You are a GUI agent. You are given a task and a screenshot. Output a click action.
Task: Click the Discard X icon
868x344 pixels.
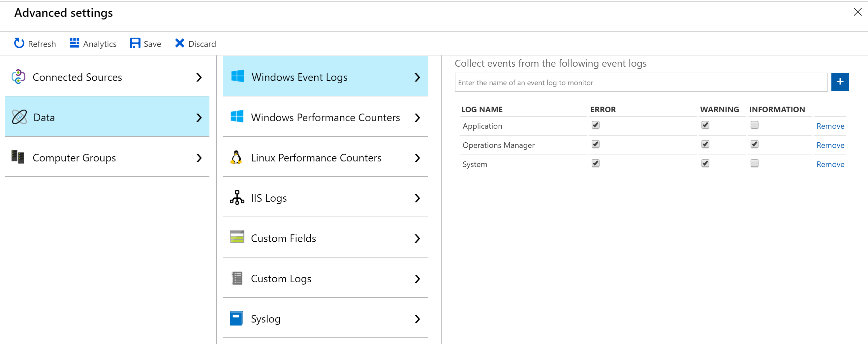click(x=180, y=43)
